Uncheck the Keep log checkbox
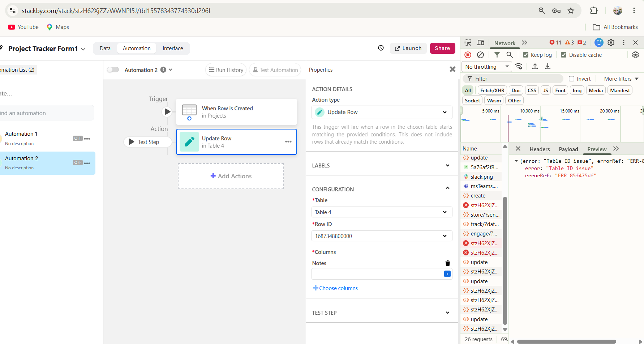Screen dimensions: 644x344 click(x=525, y=55)
